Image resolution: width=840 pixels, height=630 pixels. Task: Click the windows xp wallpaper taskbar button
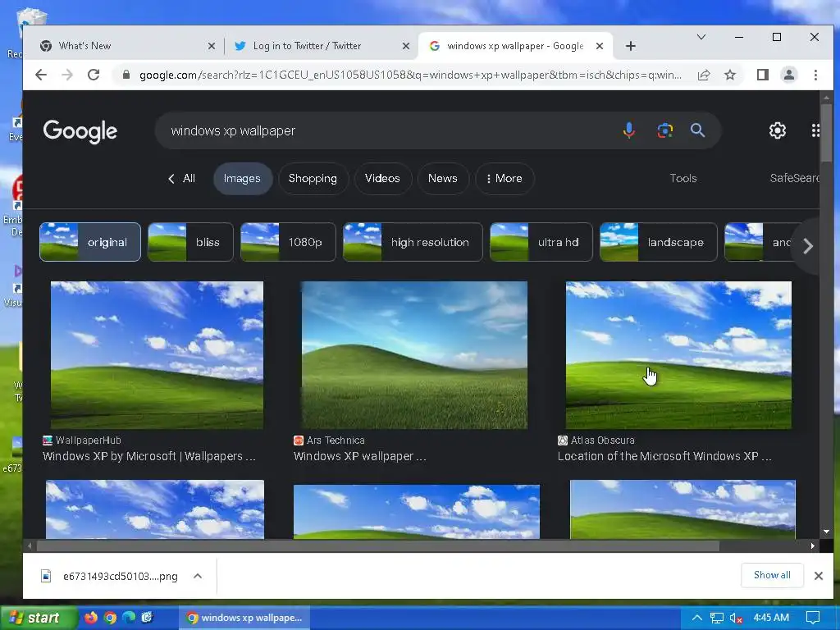[x=244, y=618]
